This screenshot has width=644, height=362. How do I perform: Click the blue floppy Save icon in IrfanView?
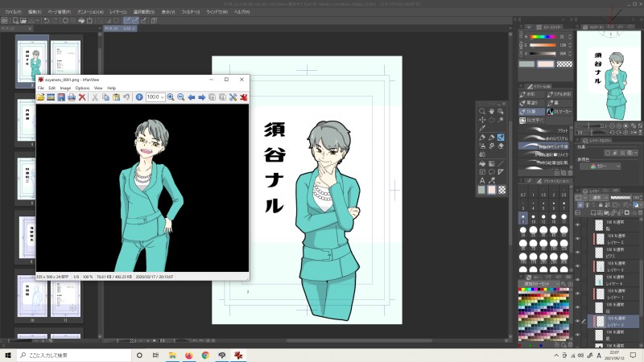(61, 97)
